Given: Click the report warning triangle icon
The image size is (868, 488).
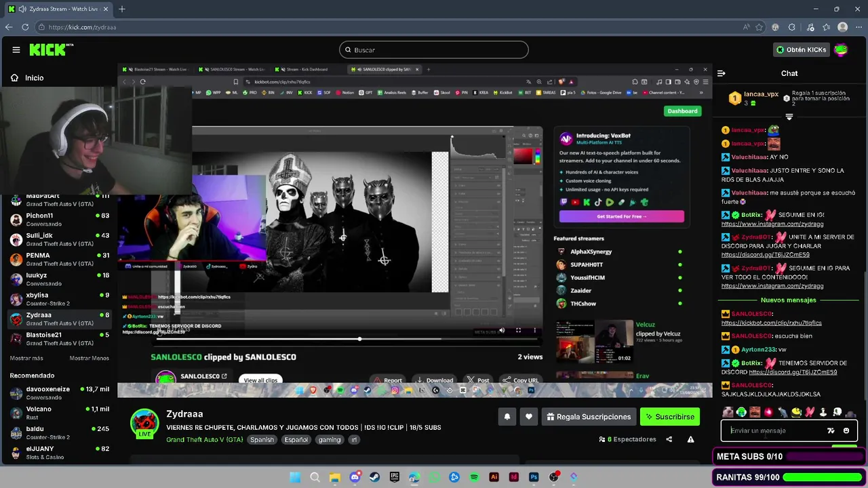Looking at the screenshot, I should (x=690, y=439).
